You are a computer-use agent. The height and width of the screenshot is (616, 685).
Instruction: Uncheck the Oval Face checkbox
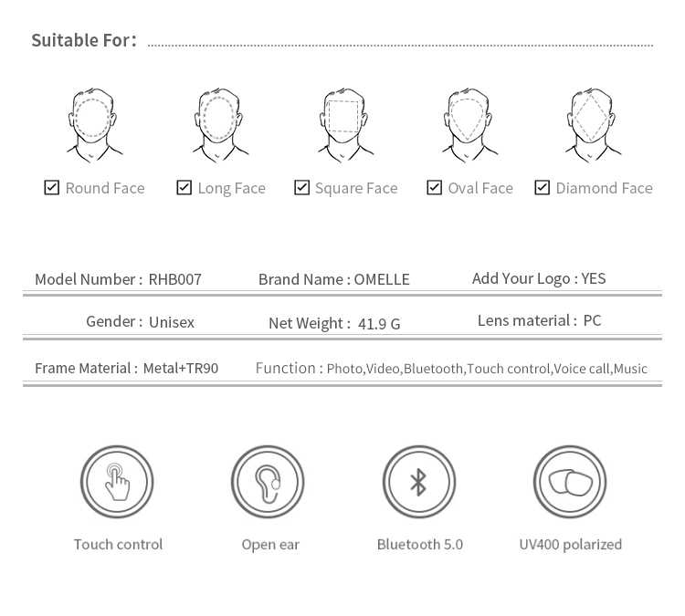coord(435,187)
